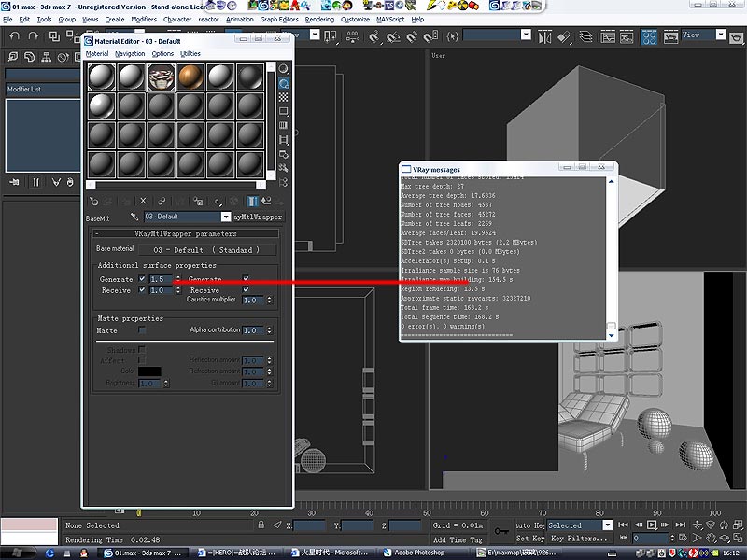Click the black matte Color swatch
This screenshot has height=560, width=747.
coord(149,371)
